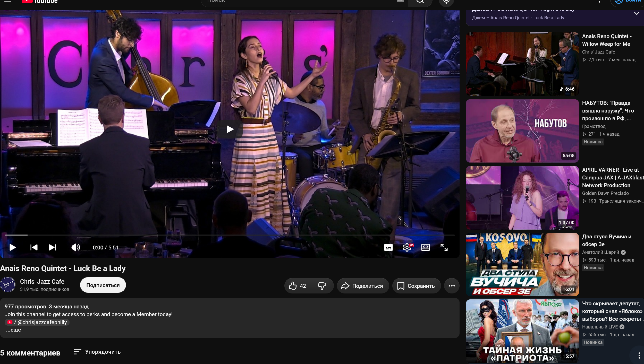Open Тайная жизнь патриота thumbnail
This screenshot has height=364, width=644.
click(522, 331)
